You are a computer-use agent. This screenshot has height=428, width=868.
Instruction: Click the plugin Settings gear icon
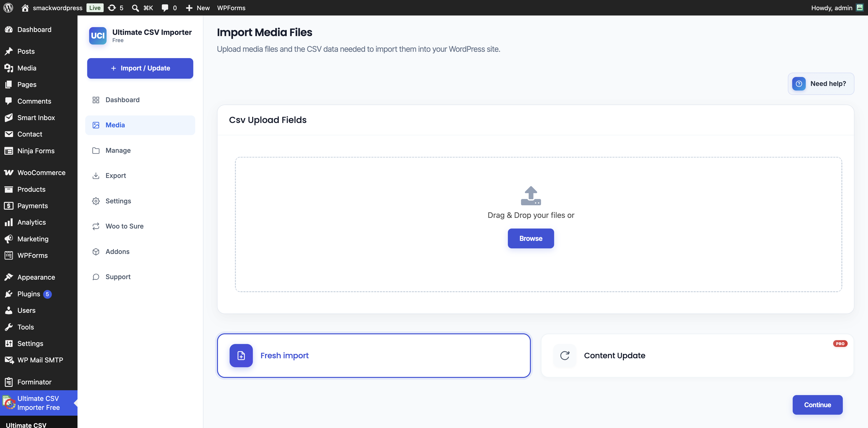(96, 201)
